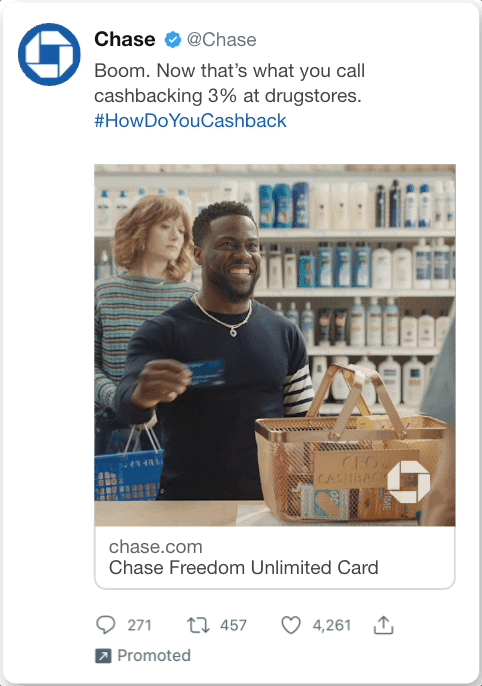Open the @Chase handle
Image resolution: width=482 pixels, height=686 pixels.
point(222,40)
